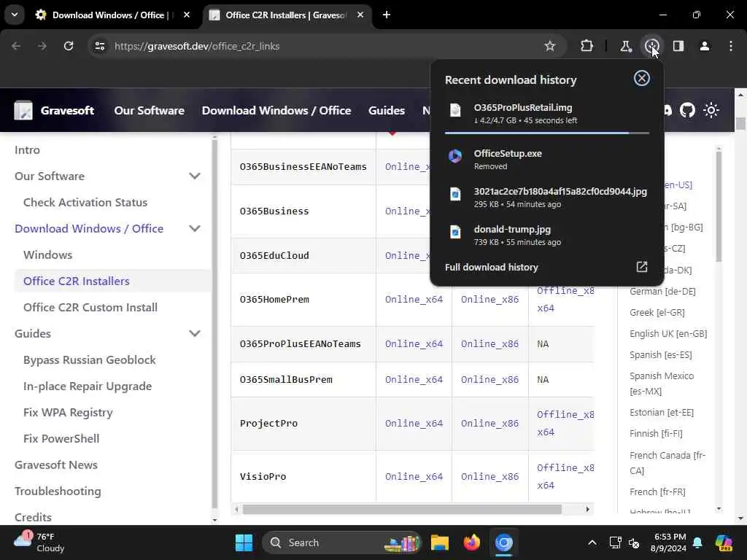Open a new browser tab
The height and width of the screenshot is (560, 747).
click(387, 15)
